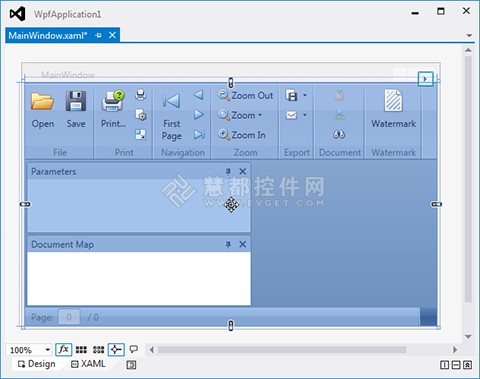The image size is (480, 379).
Task: Pin the Parameters panel
Action: 228,171
